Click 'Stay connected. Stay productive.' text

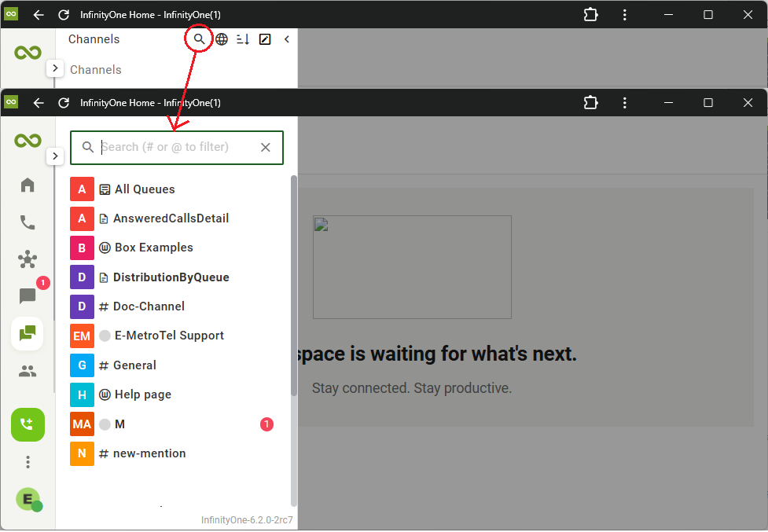(412, 388)
